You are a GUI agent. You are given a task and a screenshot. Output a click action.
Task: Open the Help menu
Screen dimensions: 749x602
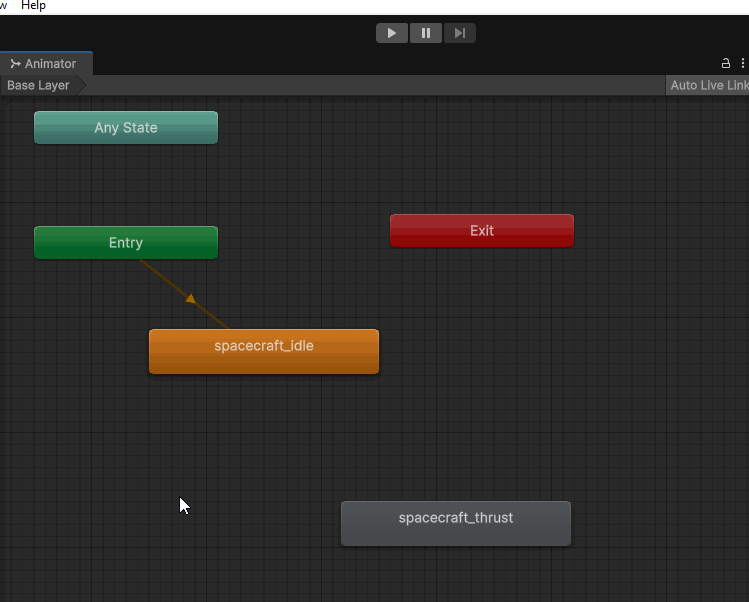[33, 6]
